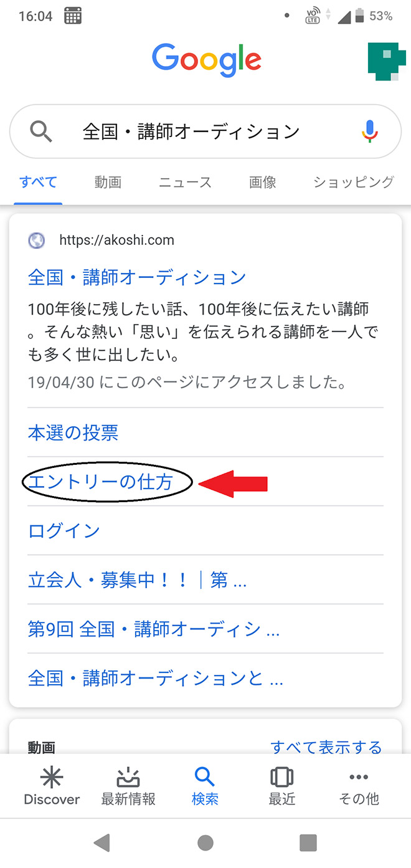
Task: Tap すべて表示する in the videos section
Action: click(326, 746)
